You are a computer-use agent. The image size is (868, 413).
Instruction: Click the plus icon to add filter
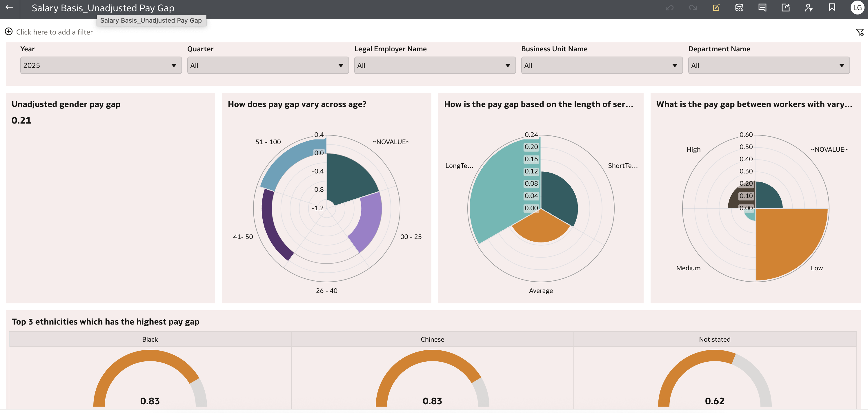9,32
